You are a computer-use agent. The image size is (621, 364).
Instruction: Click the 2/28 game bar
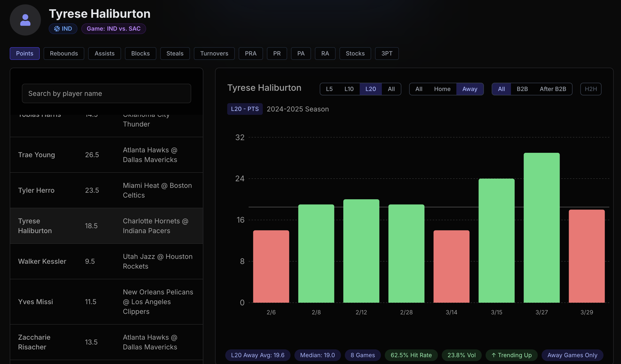406,254
